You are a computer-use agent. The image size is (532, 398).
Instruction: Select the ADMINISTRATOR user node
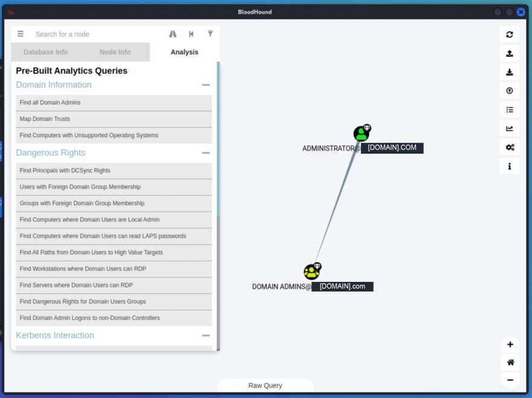(362, 133)
